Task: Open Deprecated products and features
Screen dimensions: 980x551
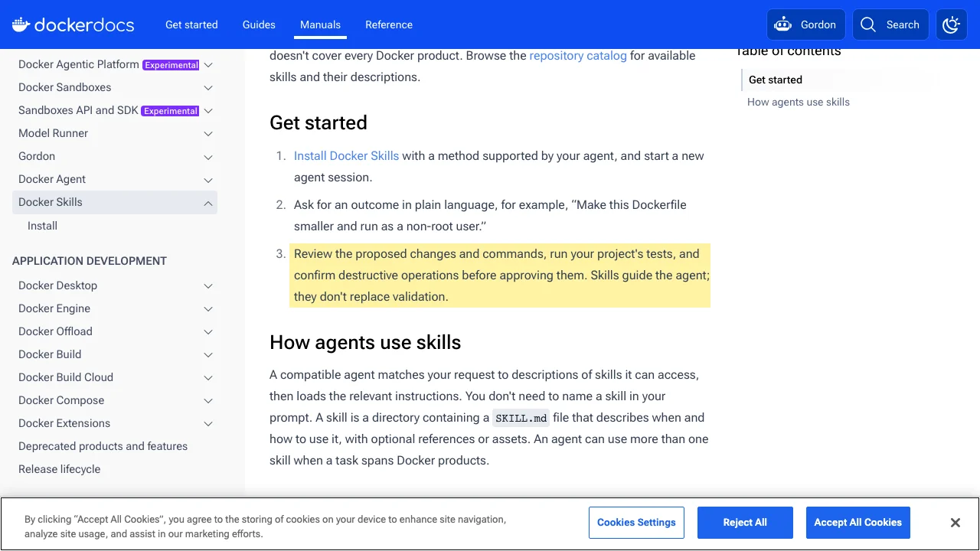Action: click(x=103, y=446)
